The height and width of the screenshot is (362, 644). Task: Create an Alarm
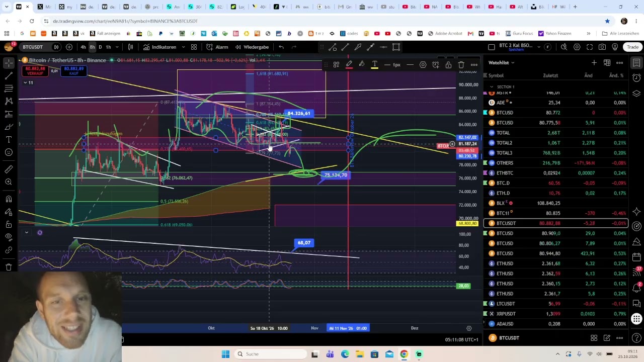pos(217,47)
